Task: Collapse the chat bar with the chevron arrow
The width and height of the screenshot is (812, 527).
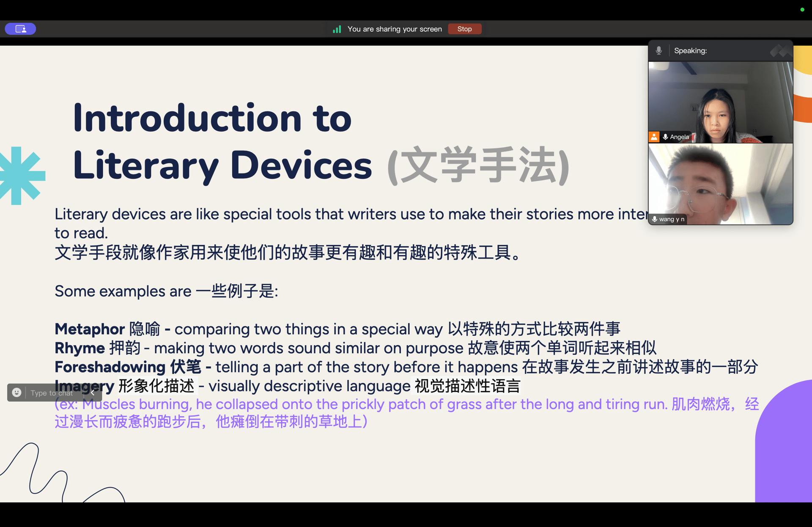Action: click(x=93, y=393)
